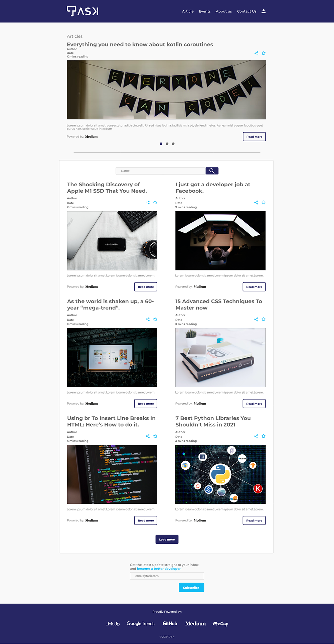
Task: Go to the About us page
Action: click(x=224, y=11)
